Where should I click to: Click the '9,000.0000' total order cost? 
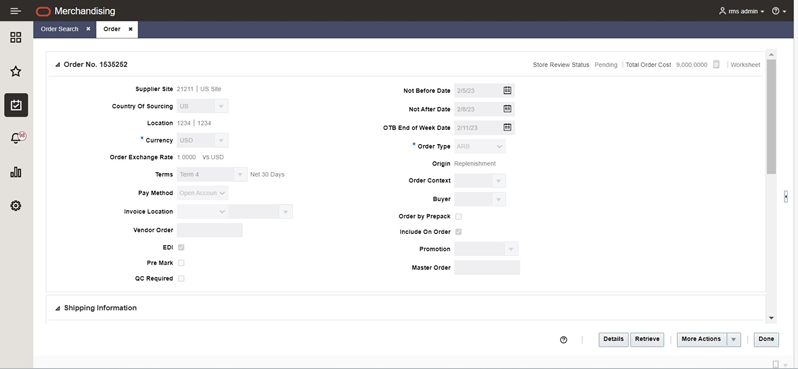coord(692,65)
